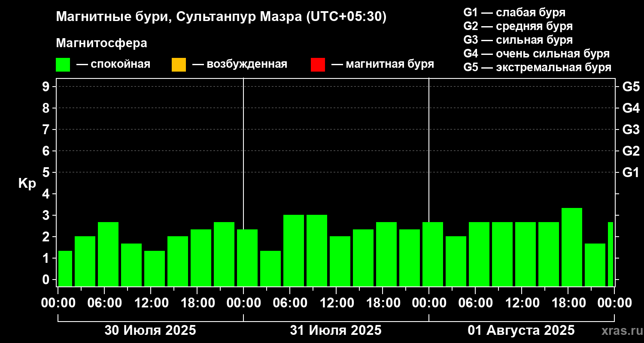This screenshot has width=644, height=343.
Task: Click the right-axis 'G3' storm level label
Action: 631,129
